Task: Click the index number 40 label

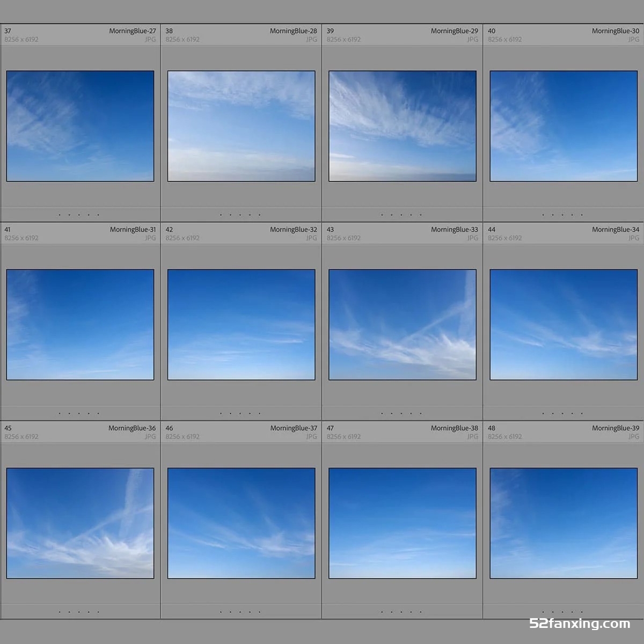Action: point(492,31)
